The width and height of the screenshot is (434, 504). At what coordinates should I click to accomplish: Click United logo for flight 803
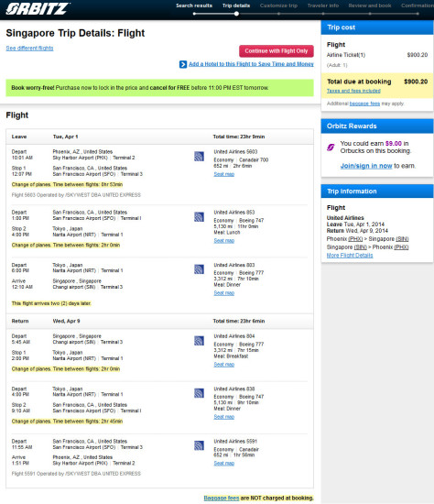pyautogui.click(x=200, y=269)
